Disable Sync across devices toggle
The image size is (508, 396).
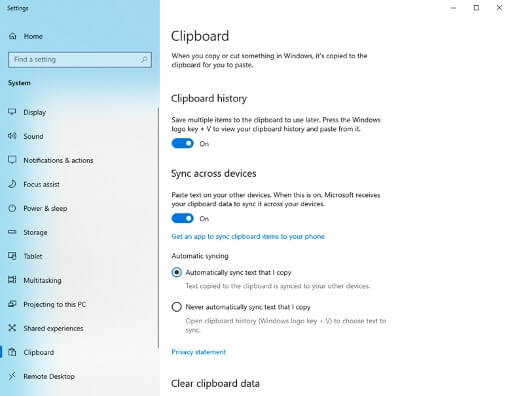(x=182, y=218)
